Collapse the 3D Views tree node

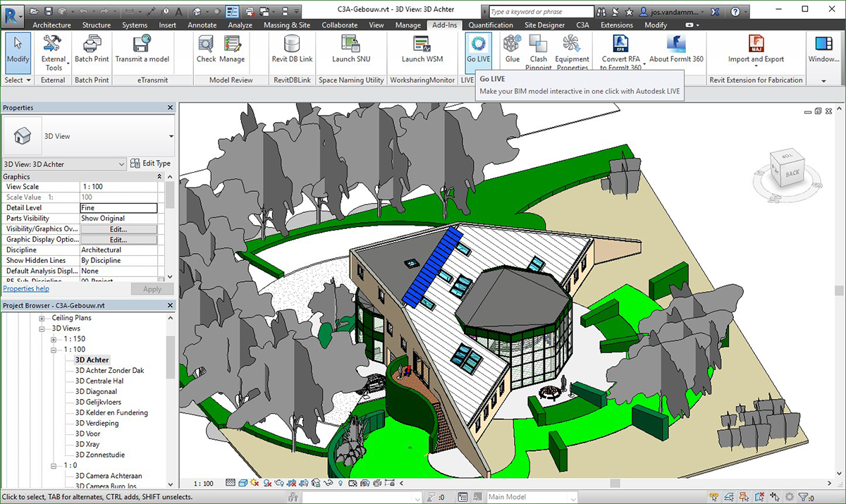pos(42,328)
